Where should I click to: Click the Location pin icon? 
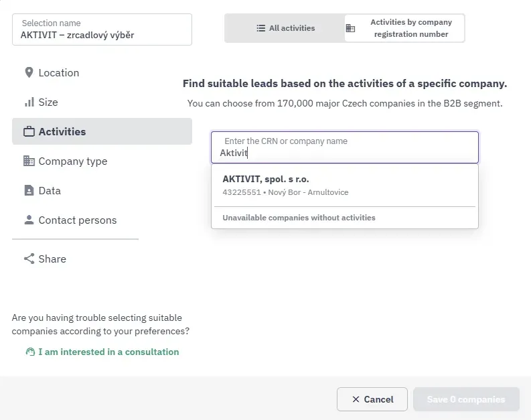point(29,72)
